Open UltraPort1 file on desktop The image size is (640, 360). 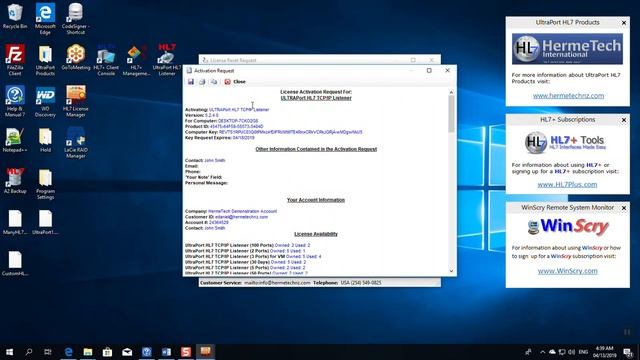click(x=45, y=222)
